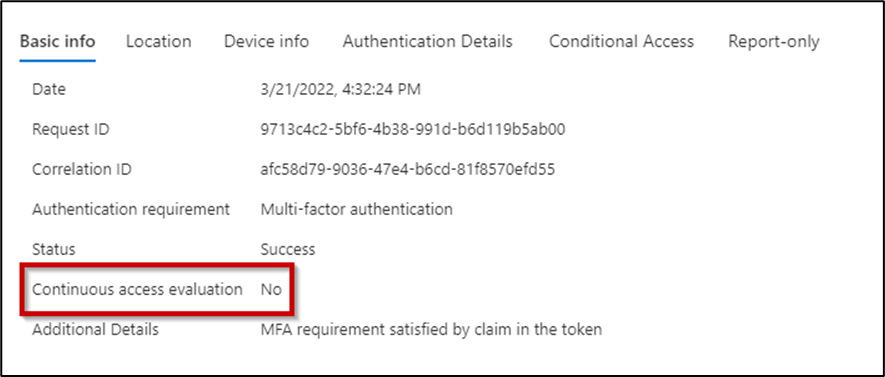Screen dimensions: 885x377
Task: Click the Authentication requirement label
Action: pos(131,209)
